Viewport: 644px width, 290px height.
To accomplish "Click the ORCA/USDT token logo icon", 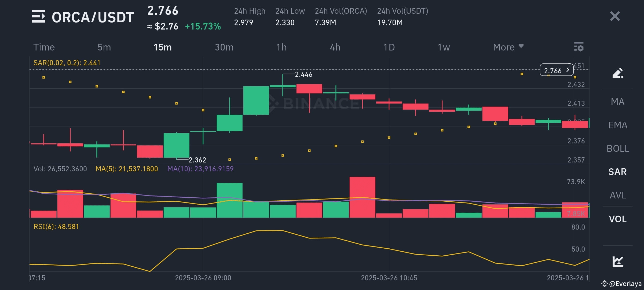I will coord(38,17).
